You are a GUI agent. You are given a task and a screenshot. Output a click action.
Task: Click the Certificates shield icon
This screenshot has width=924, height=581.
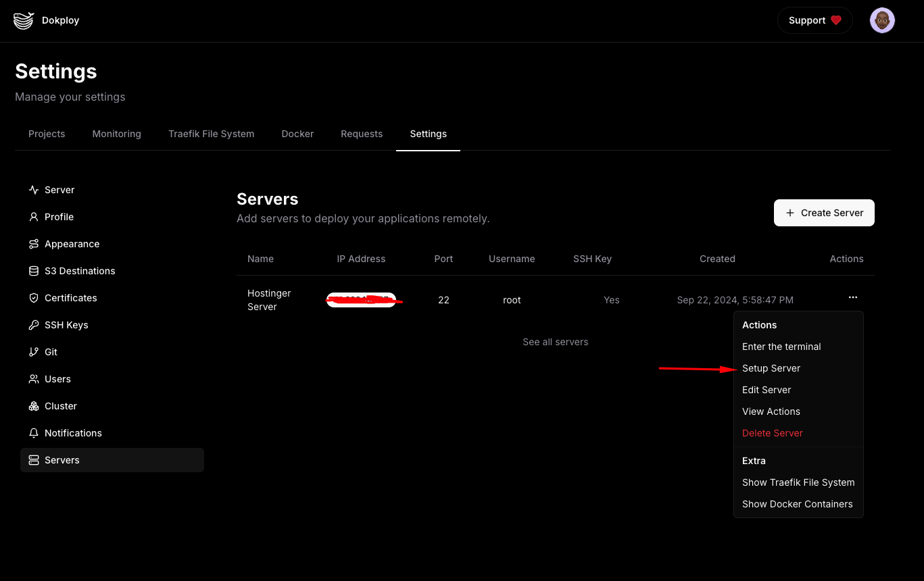[x=34, y=298]
